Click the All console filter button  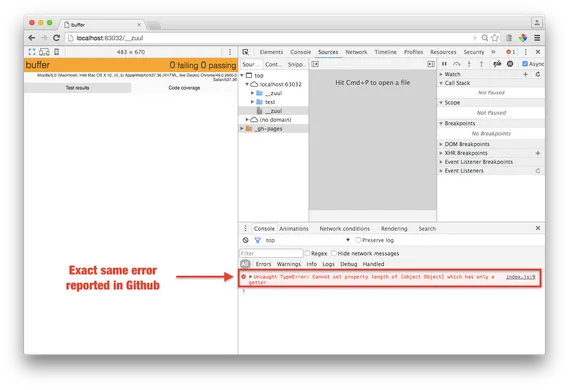245,264
